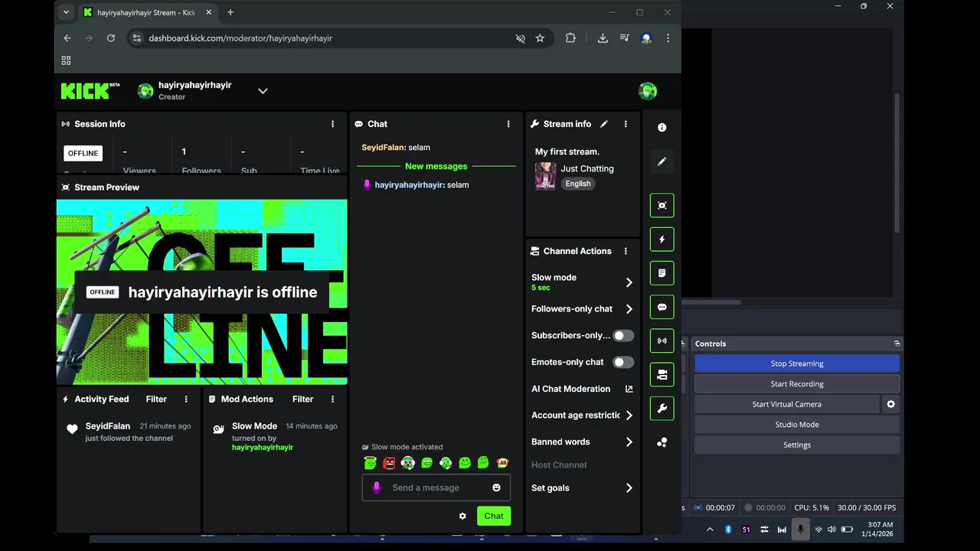This screenshot has height=551, width=980.
Task: Open channel switcher dropdown next to hayiryahayirhayir
Action: pos(263,91)
